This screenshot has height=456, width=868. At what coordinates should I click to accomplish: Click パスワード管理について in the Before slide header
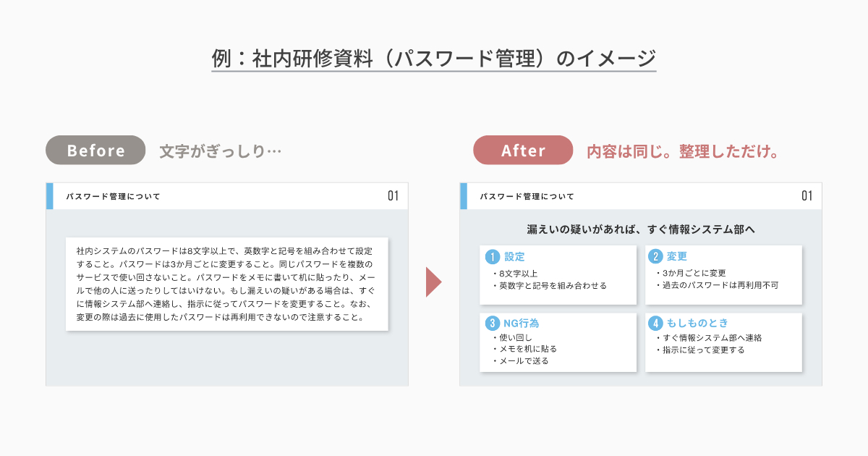click(x=113, y=196)
